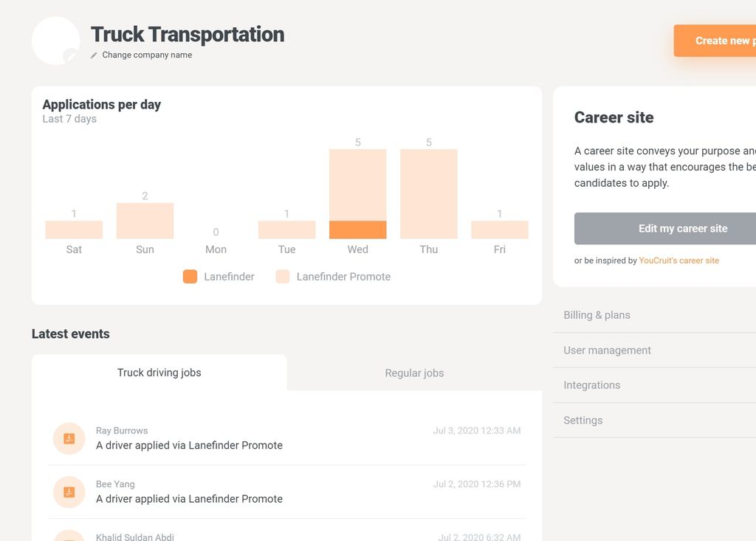Image resolution: width=756 pixels, height=541 pixels.
Task: Click the application icon next to Bee Yang
Action: [x=69, y=492]
